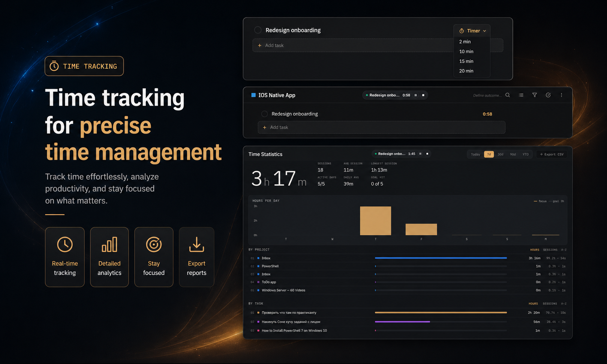Click the blue IOS Native App project color square

coord(253,95)
